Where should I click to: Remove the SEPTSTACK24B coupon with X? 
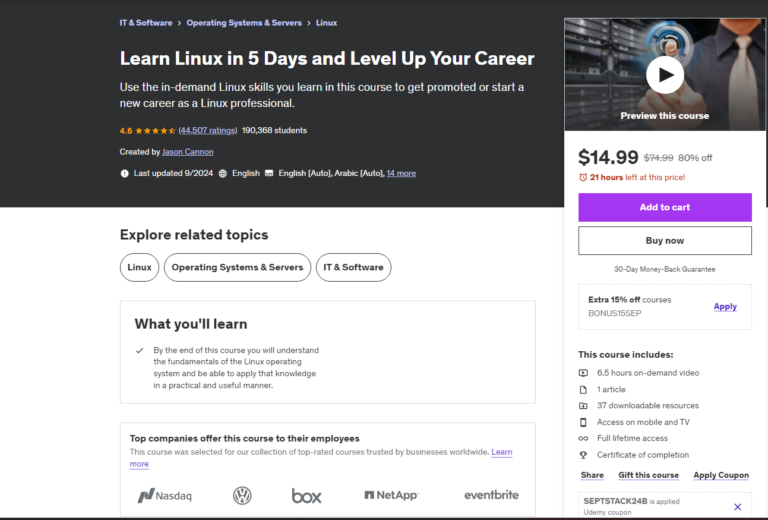click(x=738, y=507)
